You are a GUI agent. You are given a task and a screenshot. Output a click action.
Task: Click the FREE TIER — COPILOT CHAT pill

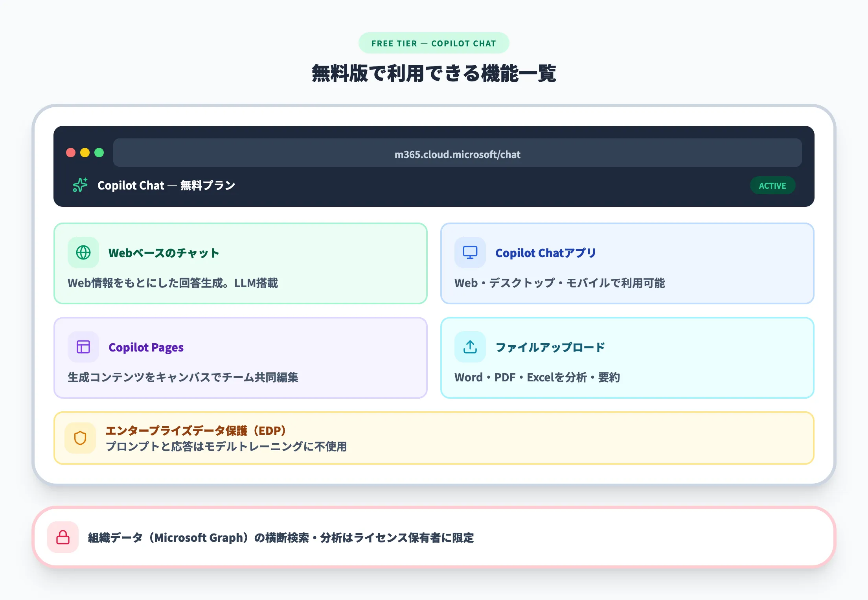[x=434, y=43]
